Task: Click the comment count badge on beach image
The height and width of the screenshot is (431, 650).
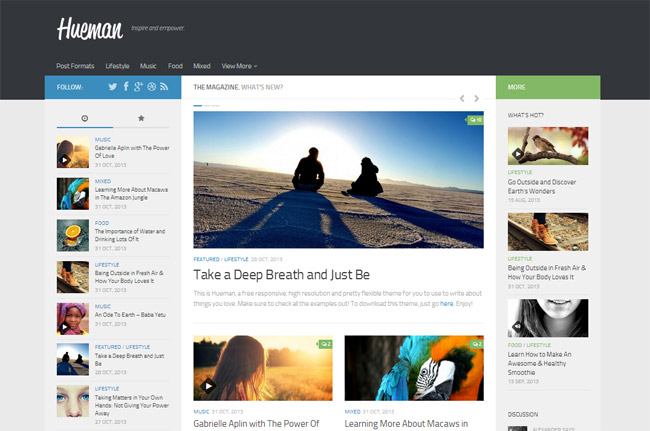Action: (x=475, y=120)
